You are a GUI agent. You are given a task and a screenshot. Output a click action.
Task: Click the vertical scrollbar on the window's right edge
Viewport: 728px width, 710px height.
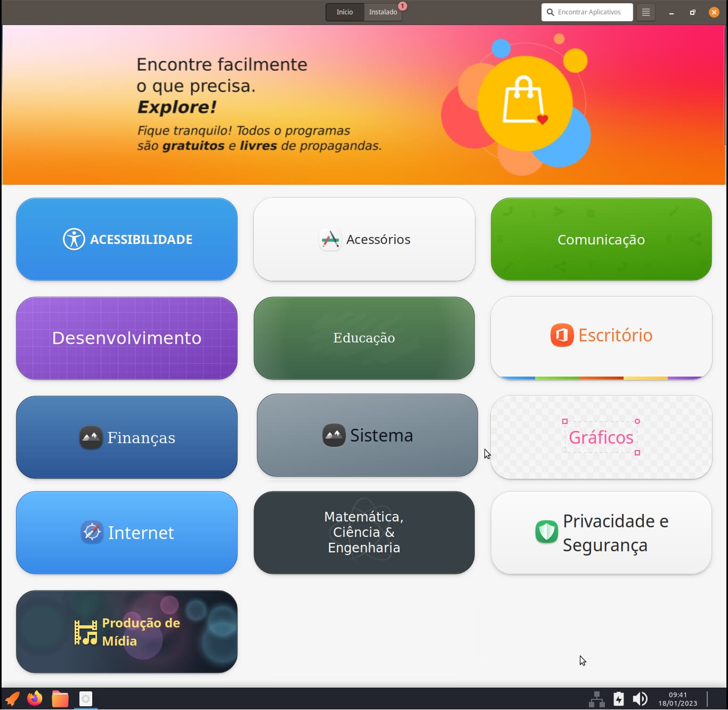[x=725, y=86]
